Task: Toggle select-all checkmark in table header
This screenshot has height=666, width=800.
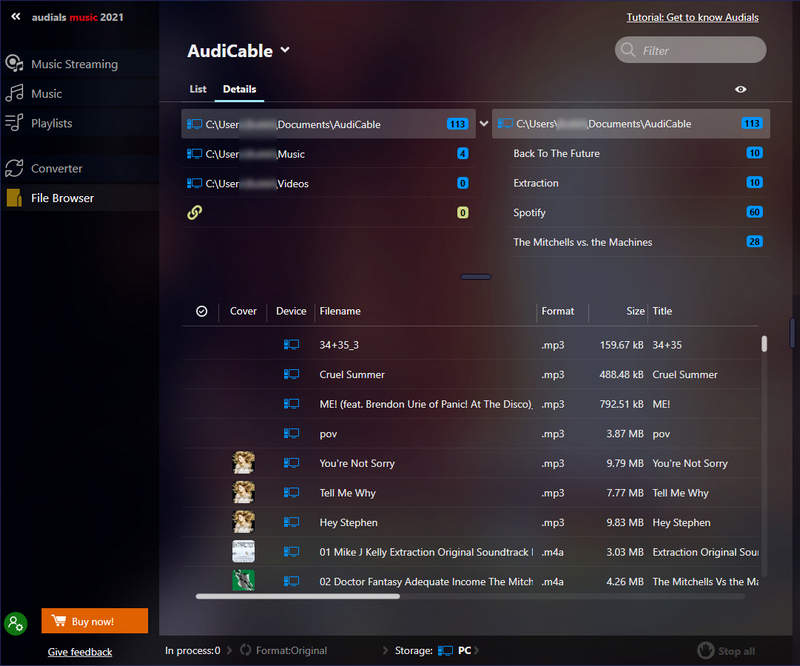Action: click(202, 311)
